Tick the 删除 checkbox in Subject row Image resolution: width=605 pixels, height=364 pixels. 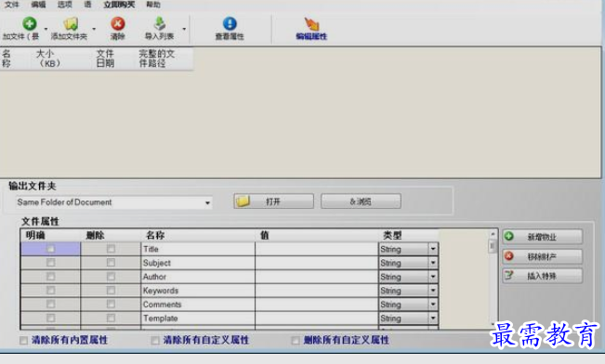[x=111, y=263]
